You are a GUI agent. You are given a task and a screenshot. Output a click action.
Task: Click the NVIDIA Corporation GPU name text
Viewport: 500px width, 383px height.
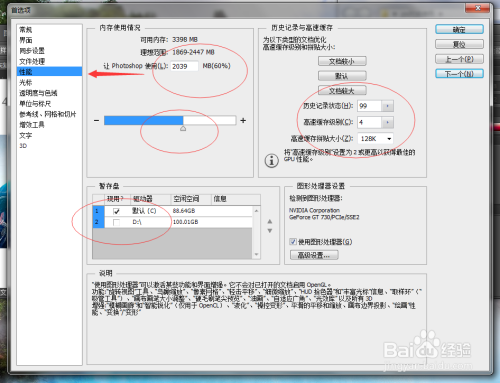click(314, 210)
